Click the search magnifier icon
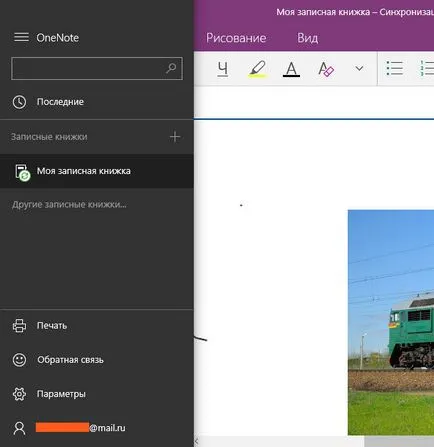 [x=171, y=68]
